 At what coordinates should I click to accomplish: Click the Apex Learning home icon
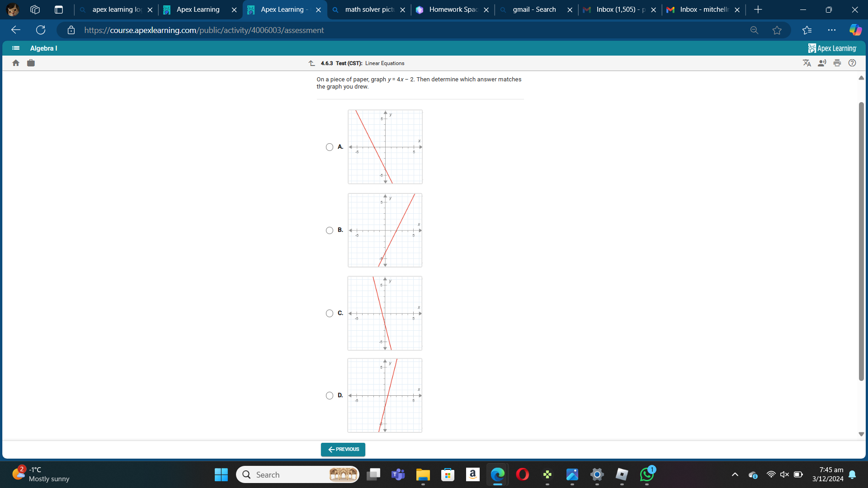click(16, 62)
